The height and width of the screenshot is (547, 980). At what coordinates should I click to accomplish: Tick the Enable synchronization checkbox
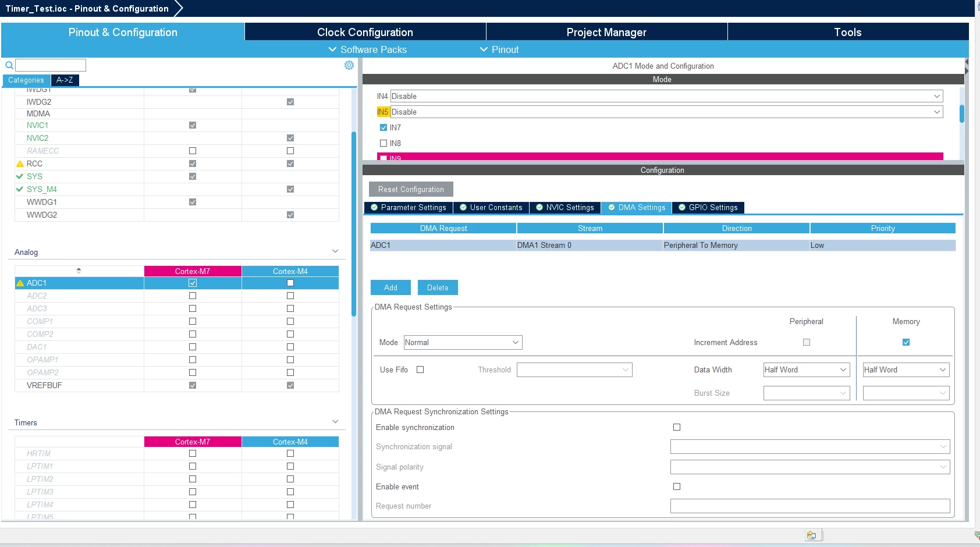677,427
